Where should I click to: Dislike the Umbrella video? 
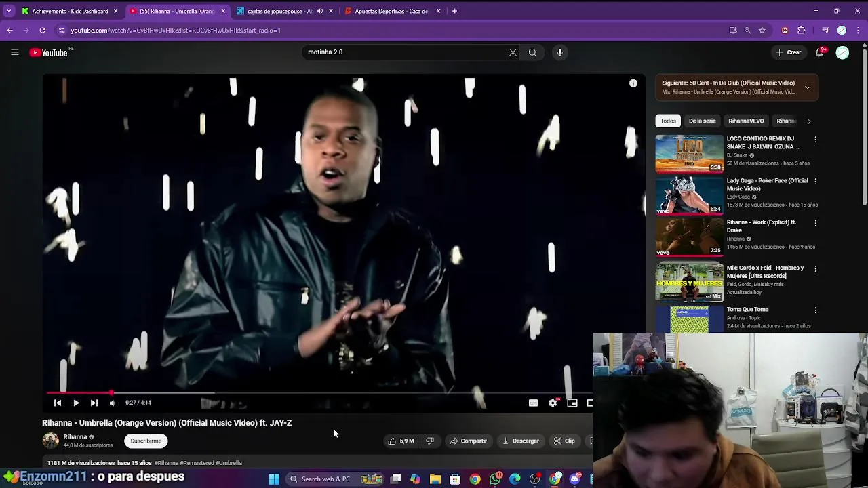point(430,441)
